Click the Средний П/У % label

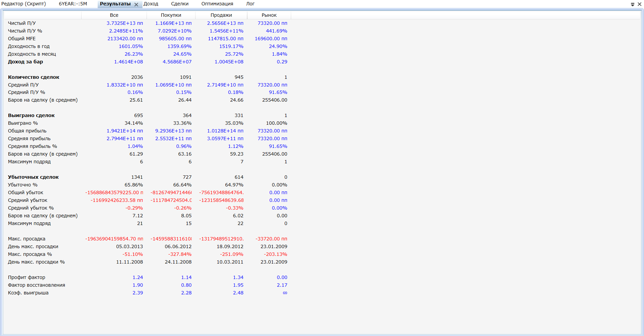click(x=26, y=92)
